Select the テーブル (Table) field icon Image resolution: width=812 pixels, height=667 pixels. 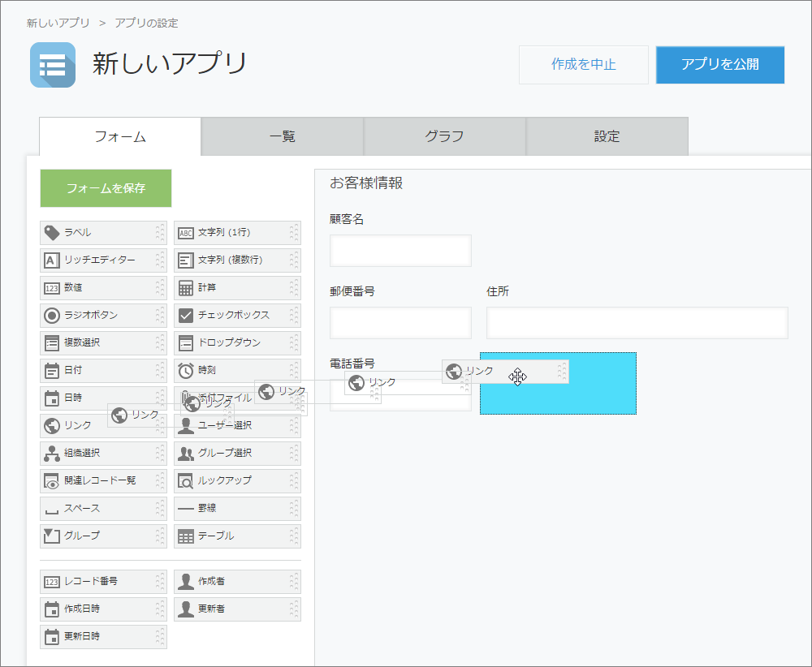click(185, 536)
